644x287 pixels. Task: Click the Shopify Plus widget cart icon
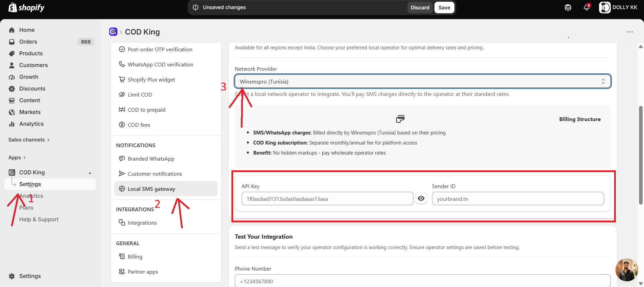122,79
